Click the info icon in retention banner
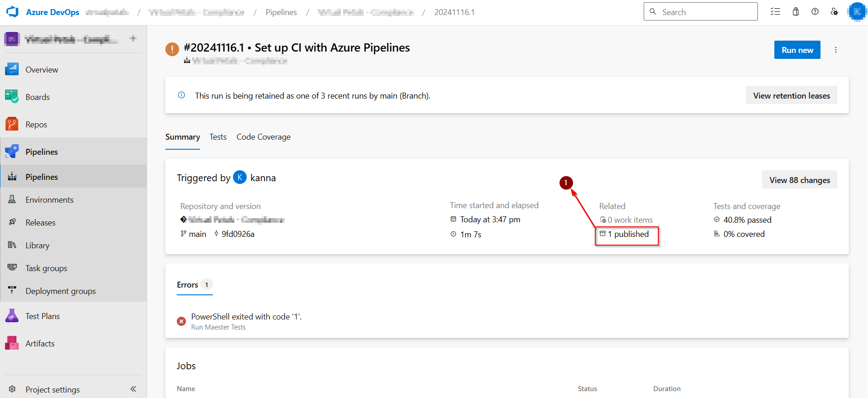The height and width of the screenshot is (398, 868). pos(181,95)
